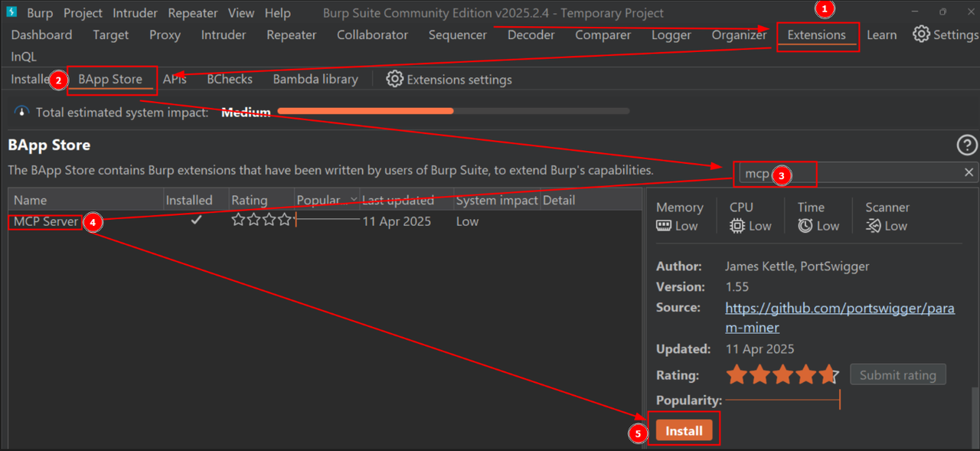The image size is (980, 451).
Task: Switch to the Logger tab
Action: [x=671, y=35]
